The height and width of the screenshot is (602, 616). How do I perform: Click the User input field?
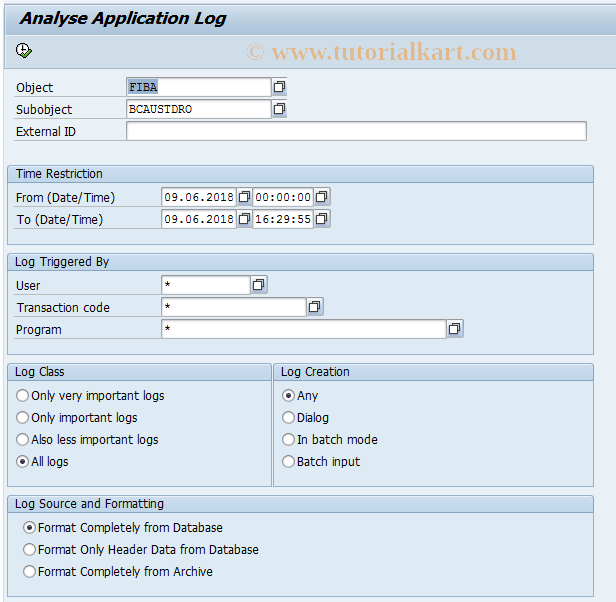(206, 285)
